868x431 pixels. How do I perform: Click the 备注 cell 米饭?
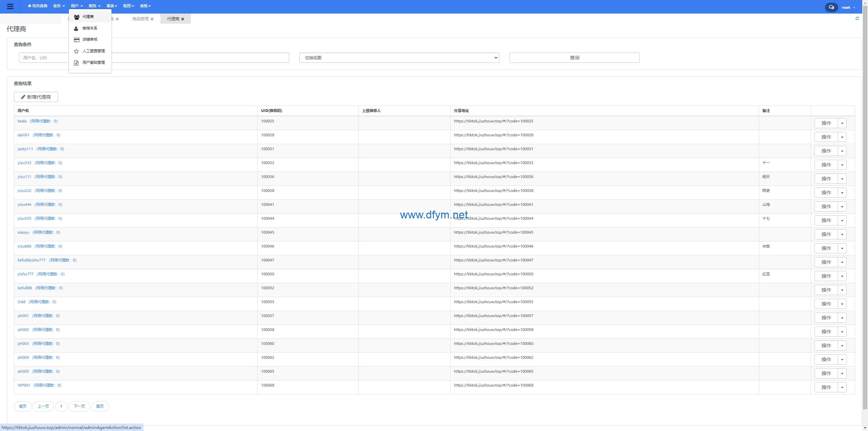[x=766, y=246]
